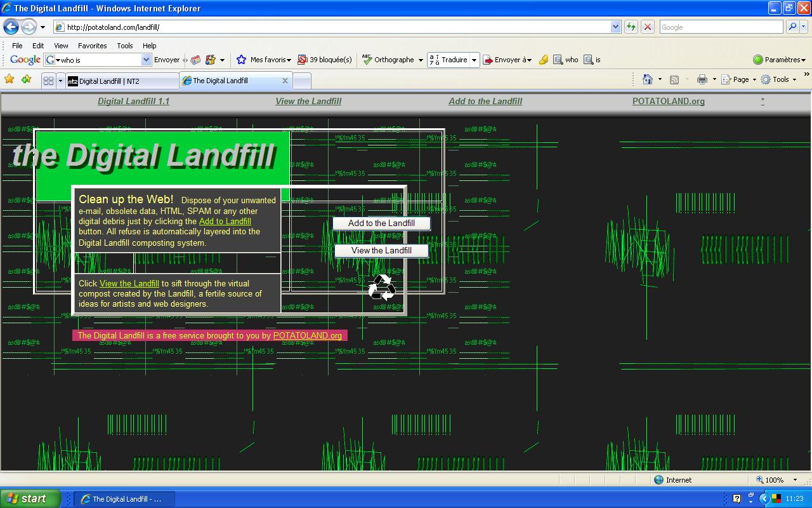Open the Tools menu

pos(125,46)
